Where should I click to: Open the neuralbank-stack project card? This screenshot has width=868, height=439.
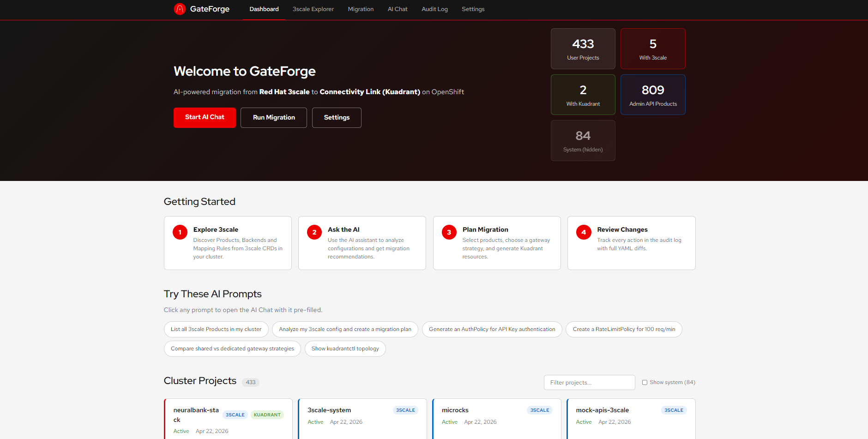click(x=228, y=419)
